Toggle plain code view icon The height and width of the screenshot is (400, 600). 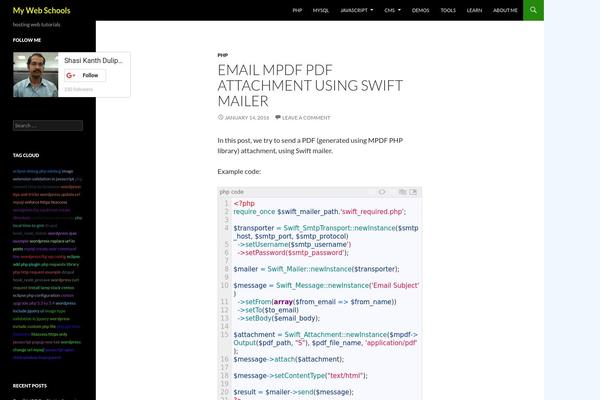click(x=382, y=192)
